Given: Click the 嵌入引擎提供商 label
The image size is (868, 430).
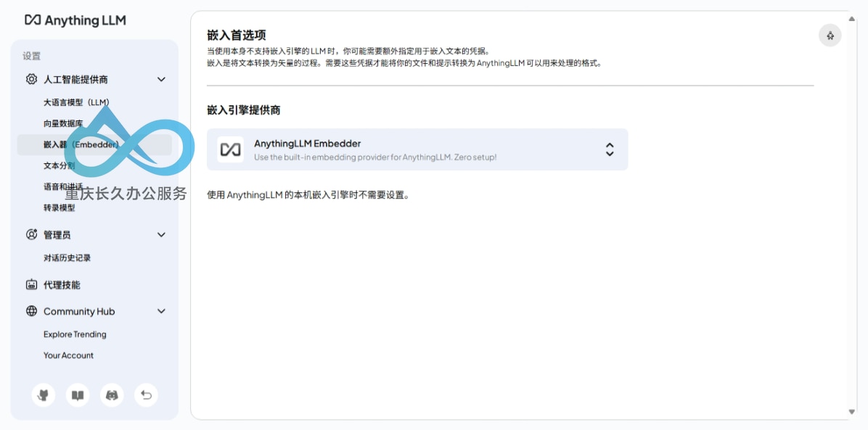Looking at the screenshot, I should [x=244, y=110].
